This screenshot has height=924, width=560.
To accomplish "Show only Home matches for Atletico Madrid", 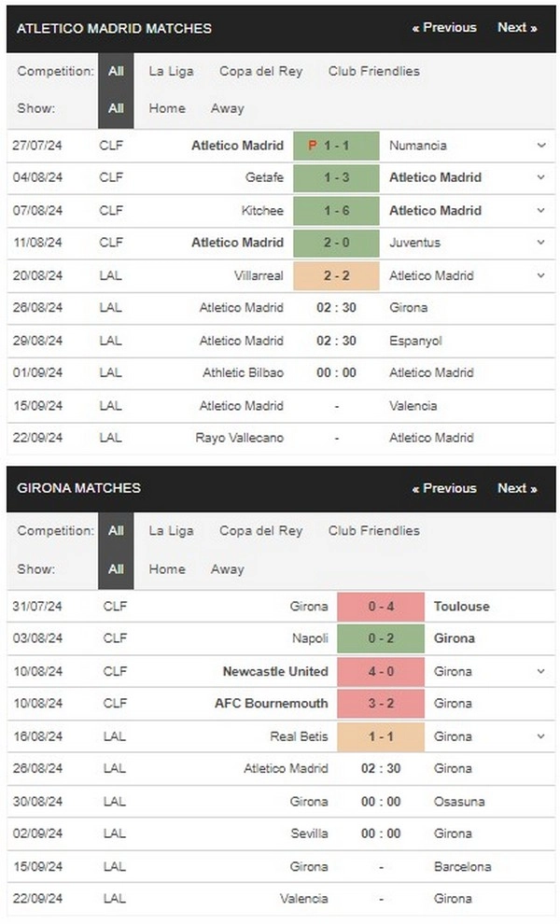I will point(167,108).
